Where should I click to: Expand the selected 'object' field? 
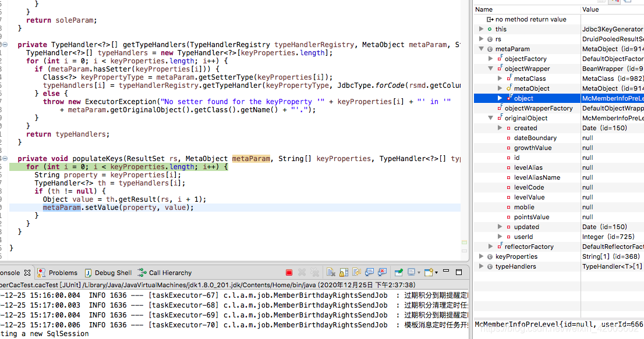pyautogui.click(x=500, y=98)
